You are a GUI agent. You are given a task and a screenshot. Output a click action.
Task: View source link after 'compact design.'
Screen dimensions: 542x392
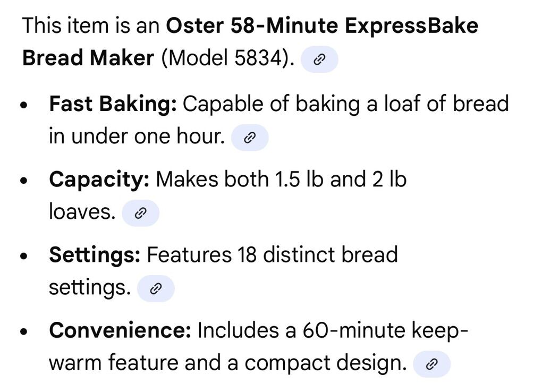point(432,364)
